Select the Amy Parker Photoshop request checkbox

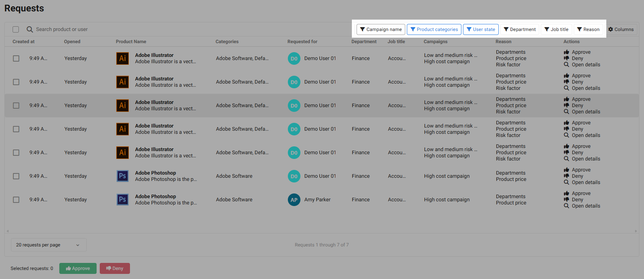click(x=16, y=200)
